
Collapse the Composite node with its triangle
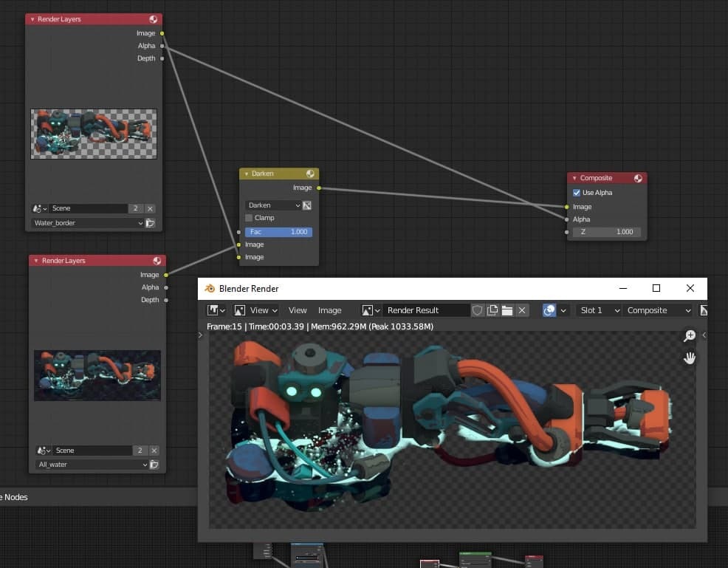[x=574, y=178]
